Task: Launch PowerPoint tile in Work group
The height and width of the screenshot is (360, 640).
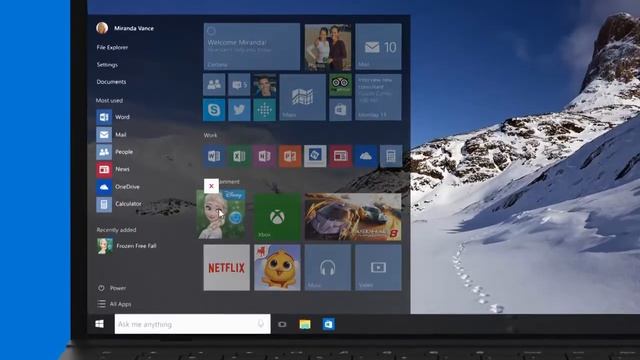Action: coord(290,156)
